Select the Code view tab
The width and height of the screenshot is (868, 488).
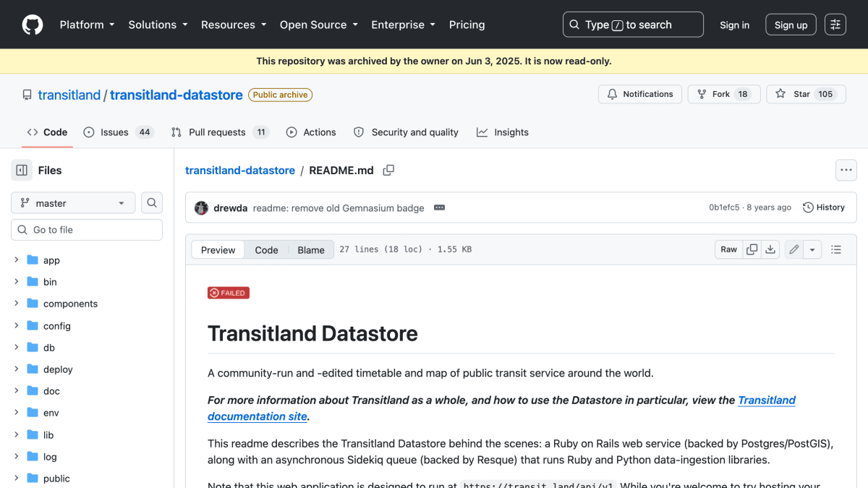266,249
